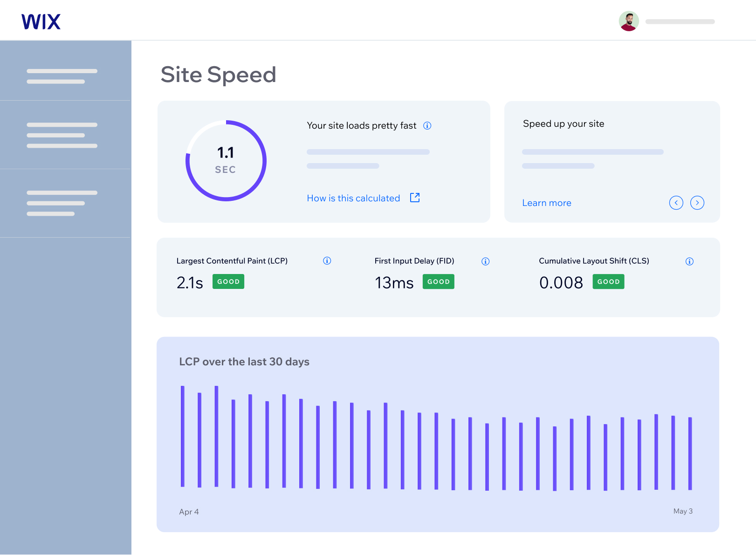Click the GOOD indicator beside 0.008 CLS
Screen dimensions: 756x555
tap(608, 281)
